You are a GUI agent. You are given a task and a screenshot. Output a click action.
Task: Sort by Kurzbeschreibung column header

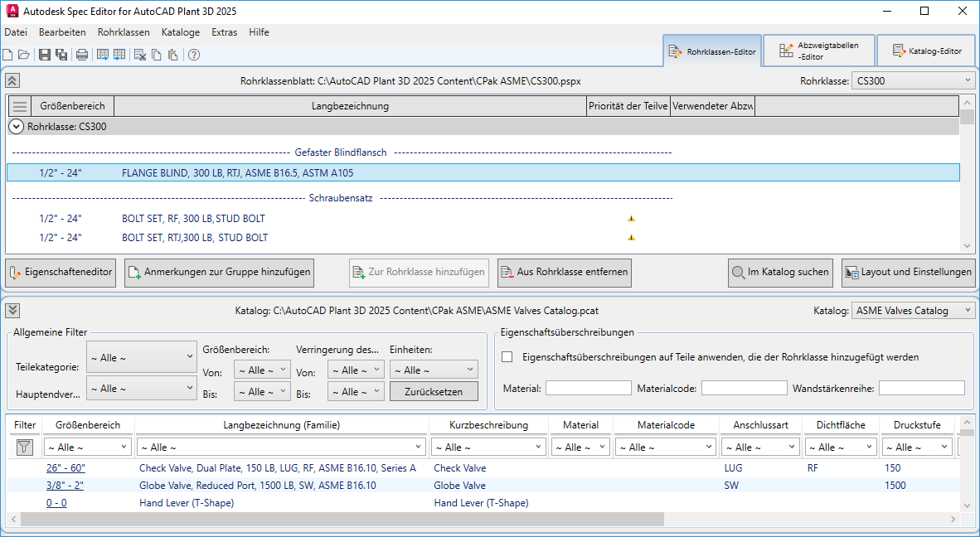click(488, 424)
